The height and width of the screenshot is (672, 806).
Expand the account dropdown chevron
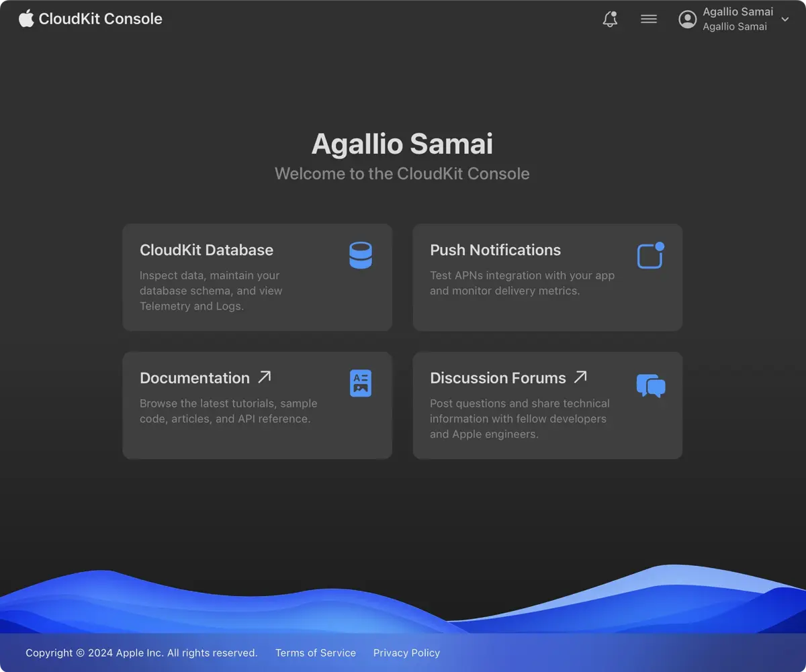(x=785, y=19)
